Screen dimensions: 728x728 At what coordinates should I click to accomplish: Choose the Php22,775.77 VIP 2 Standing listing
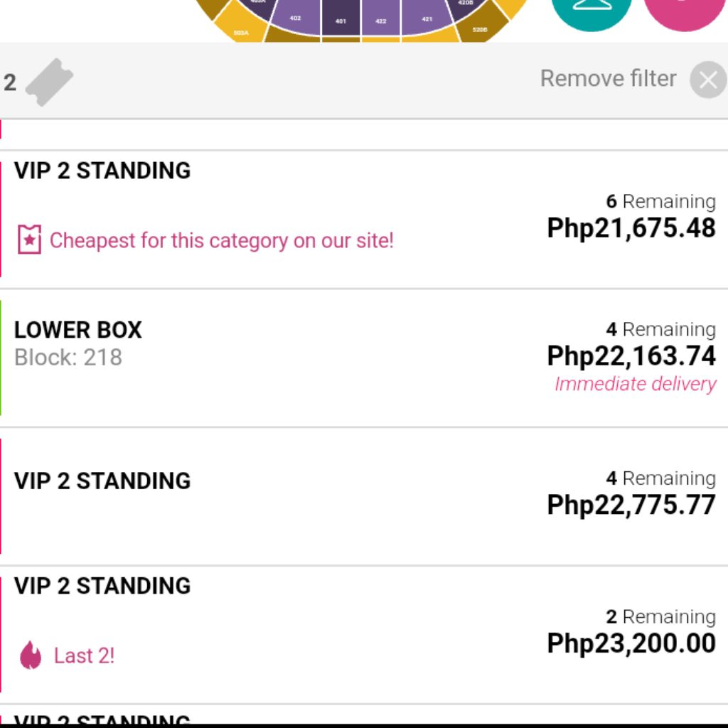(364, 496)
